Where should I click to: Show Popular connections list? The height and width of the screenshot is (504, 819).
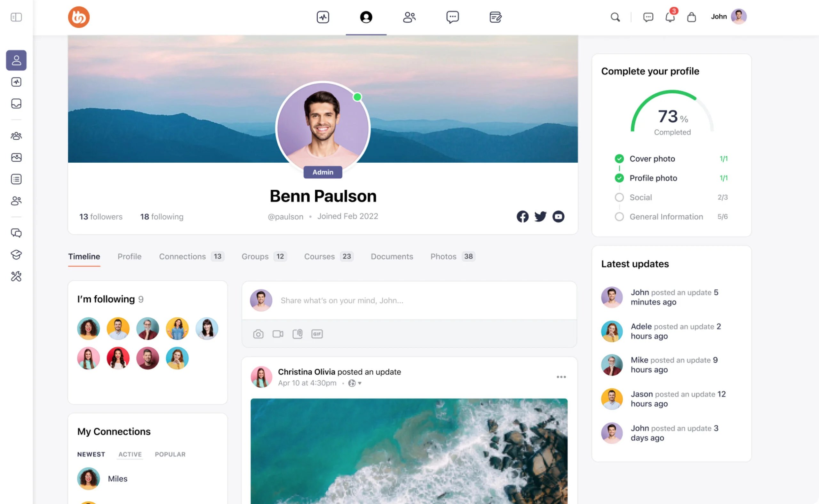click(170, 454)
